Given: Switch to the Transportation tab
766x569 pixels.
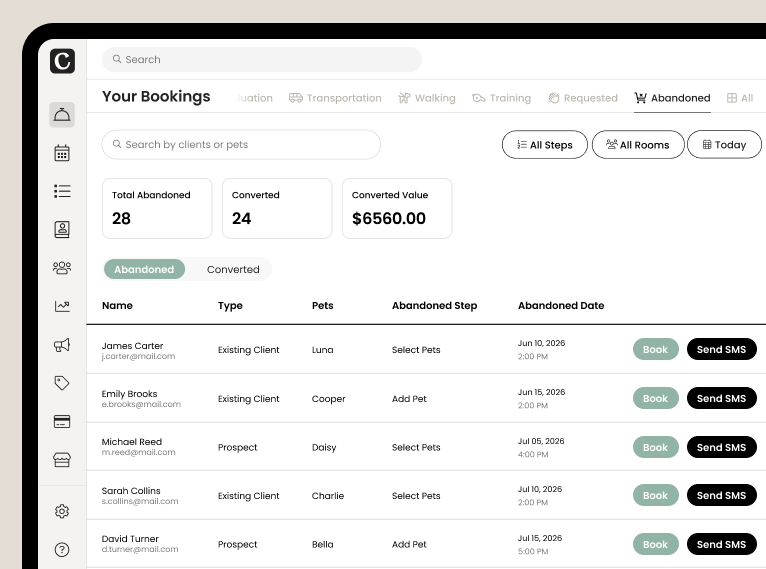Looking at the screenshot, I should [x=335, y=98].
